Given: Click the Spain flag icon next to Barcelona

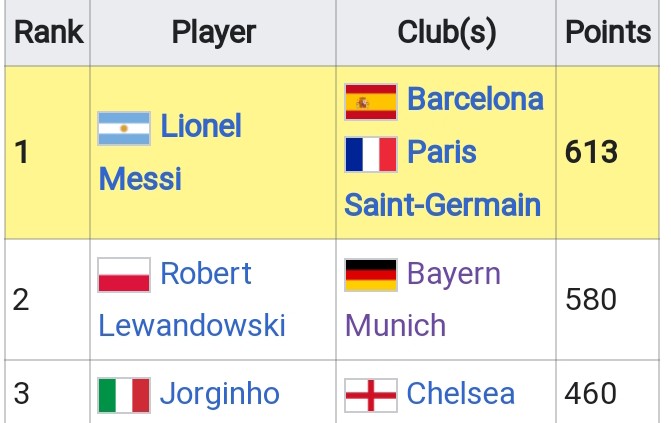Looking at the screenshot, I should 371,102.
